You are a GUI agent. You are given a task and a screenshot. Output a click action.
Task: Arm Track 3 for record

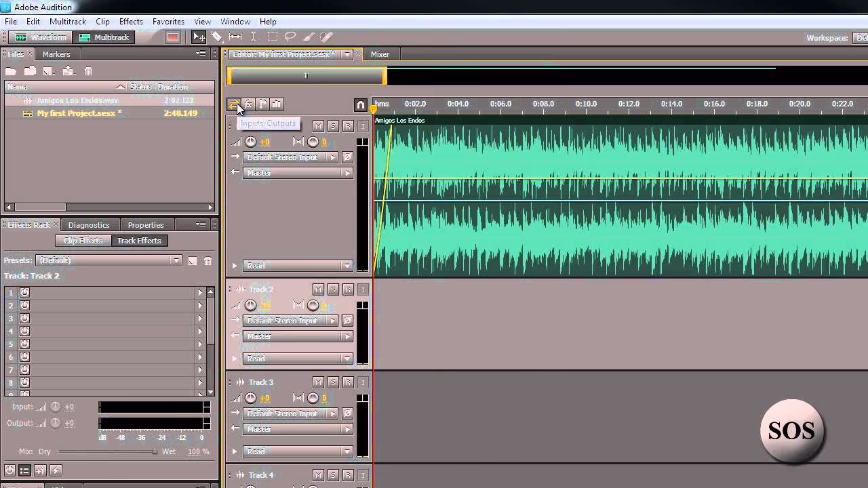coord(348,382)
